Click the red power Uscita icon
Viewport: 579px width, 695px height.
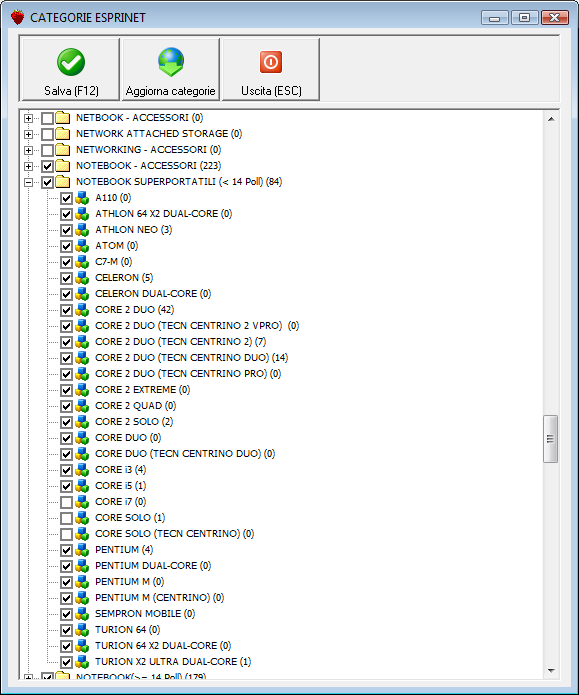271,62
